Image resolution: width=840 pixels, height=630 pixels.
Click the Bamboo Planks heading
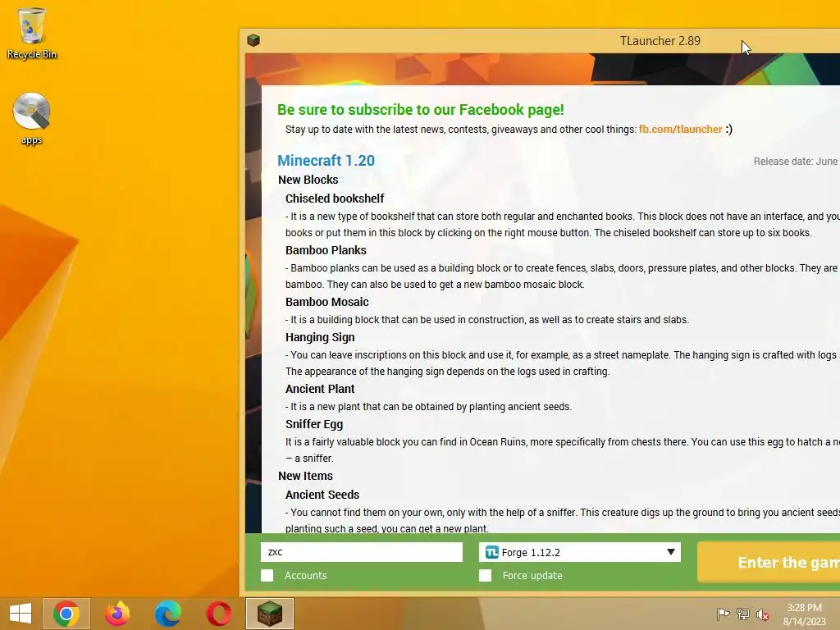point(326,250)
